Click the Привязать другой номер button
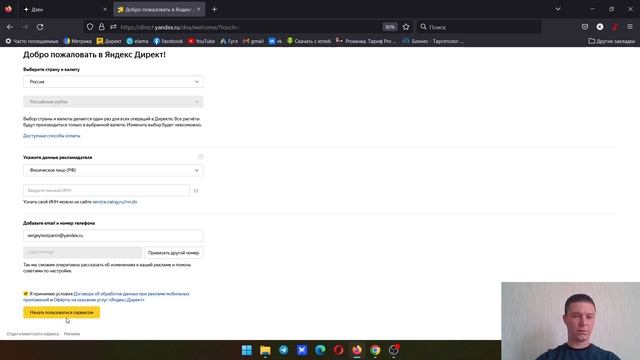 click(x=173, y=253)
